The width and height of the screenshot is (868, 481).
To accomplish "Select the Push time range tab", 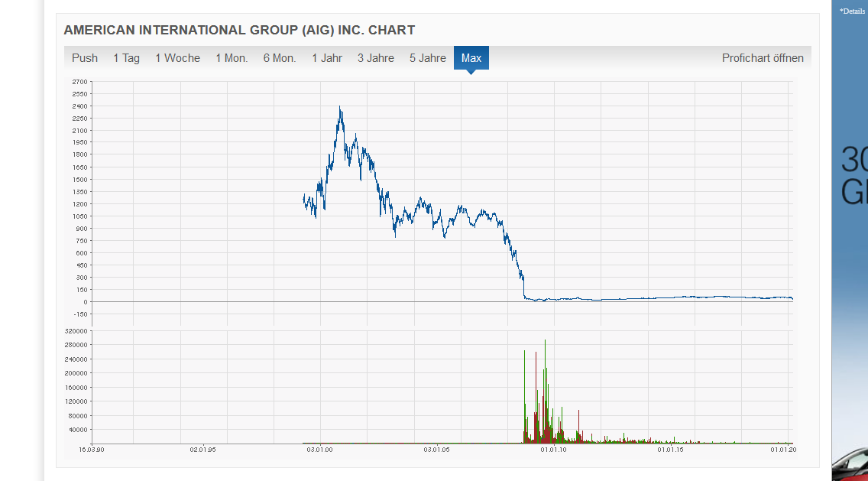I will [85, 58].
